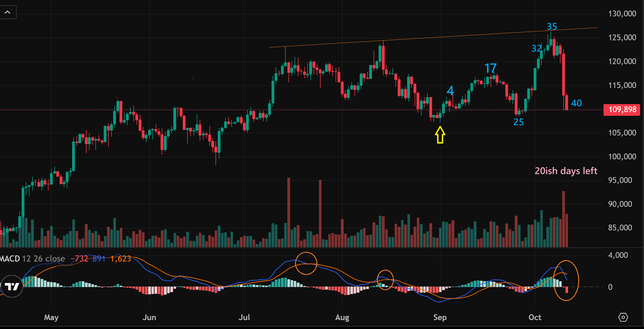Viewport: 644px width, 329px height.
Task: Select the MACD line value 891
Action: (x=99, y=259)
